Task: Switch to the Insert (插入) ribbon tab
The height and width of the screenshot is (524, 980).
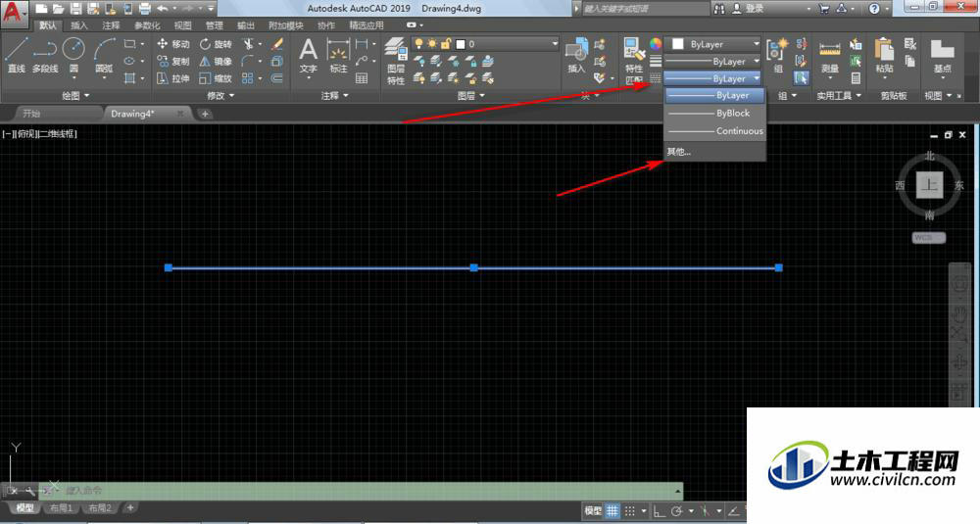Action: coord(79,25)
